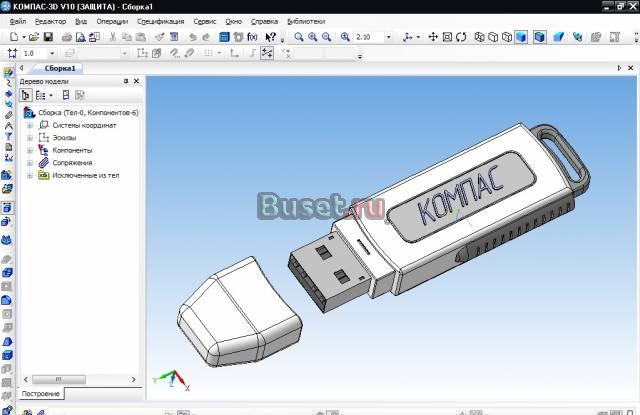The height and width of the screenshot is (415, 640).
Task: Select the Сборка1 document tab
Action: click(x=60, y=68)
